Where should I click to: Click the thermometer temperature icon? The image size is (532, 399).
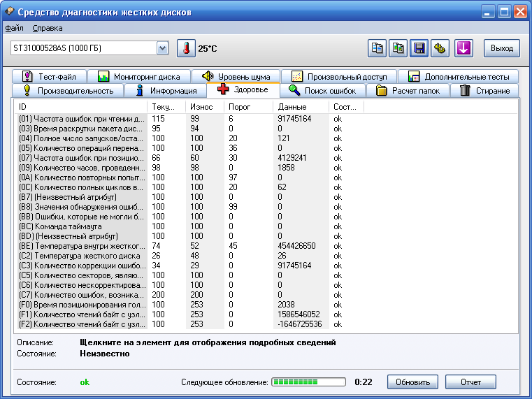[x=186, y=48]
